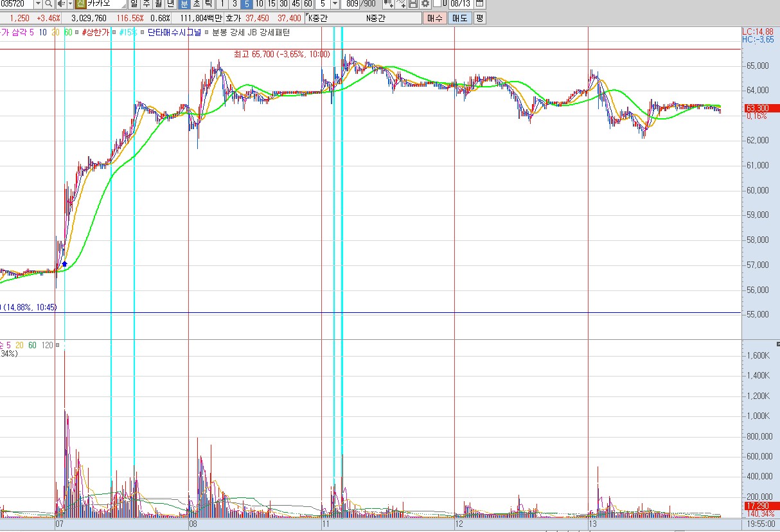Click the blue 10 moving average label
780x532 pixels.
(42, 32)
